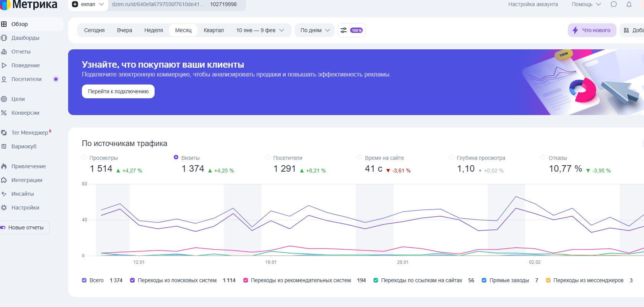644x307 pixels.
Task: Select the Посетители metric radio button
Action: point(268,158)
